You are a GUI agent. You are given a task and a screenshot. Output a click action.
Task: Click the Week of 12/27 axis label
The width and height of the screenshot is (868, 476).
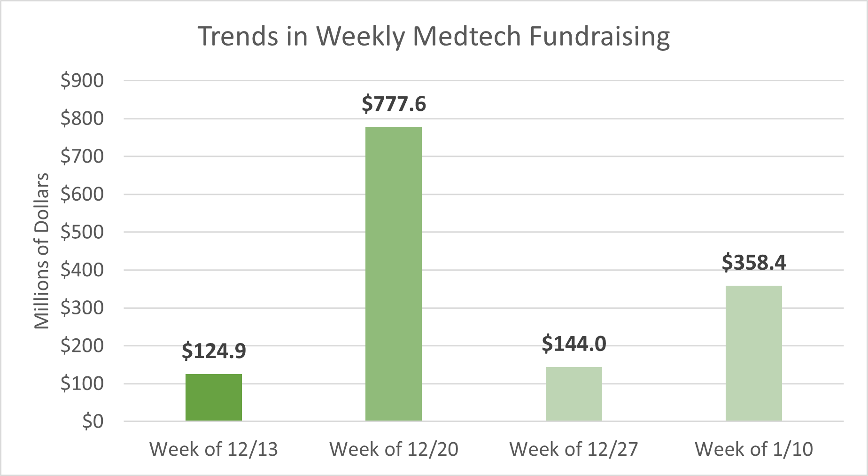(x=573, y=449)
